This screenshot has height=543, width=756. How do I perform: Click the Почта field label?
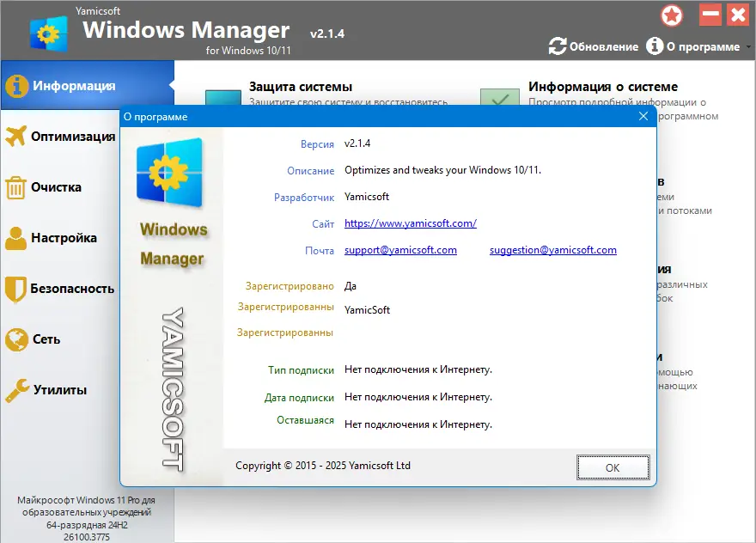(x=320, y=251)
